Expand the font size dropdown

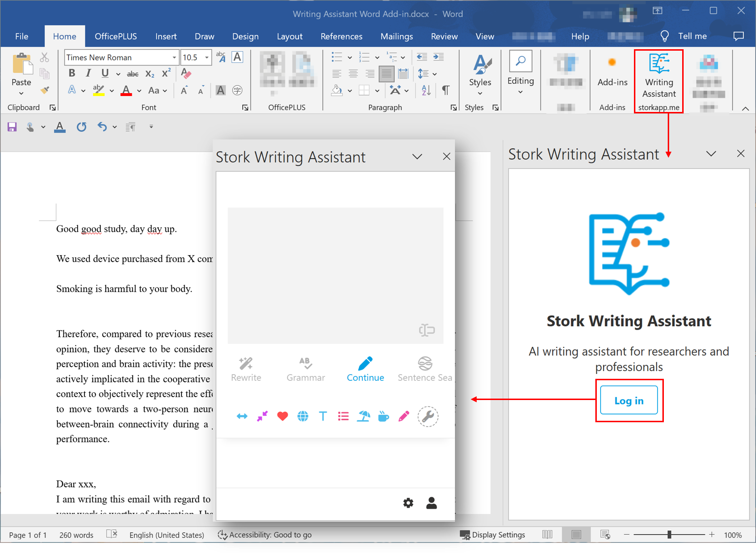click(207, 57)
